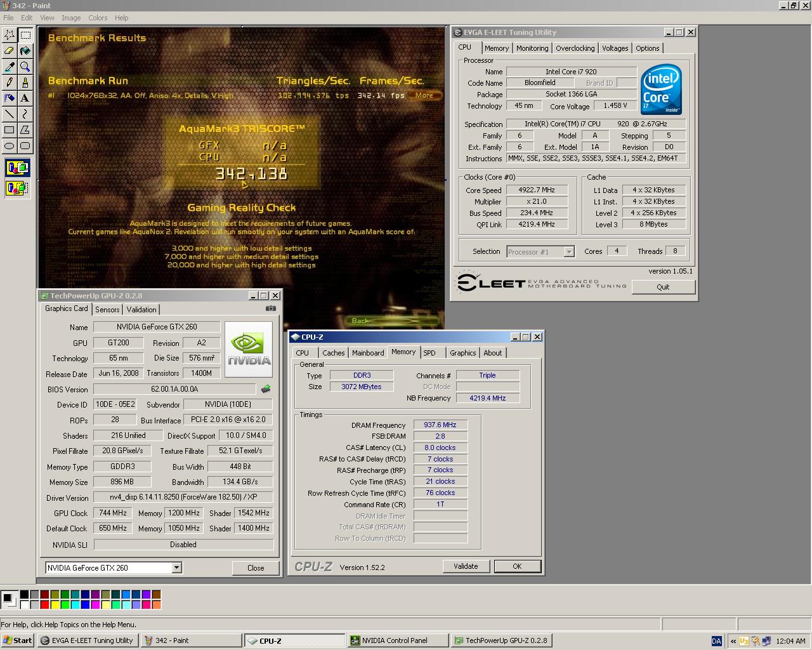Open the Caches tab in CPU-Z

(333, 353)
